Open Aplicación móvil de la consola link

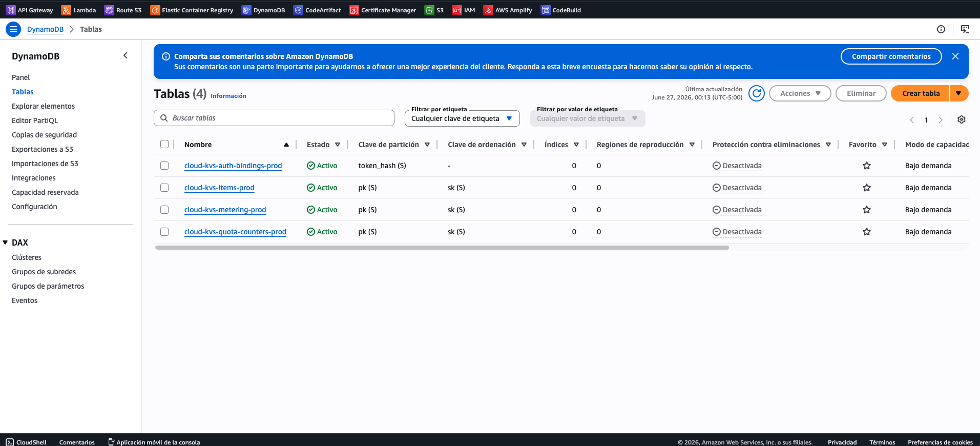pos(154,442)
